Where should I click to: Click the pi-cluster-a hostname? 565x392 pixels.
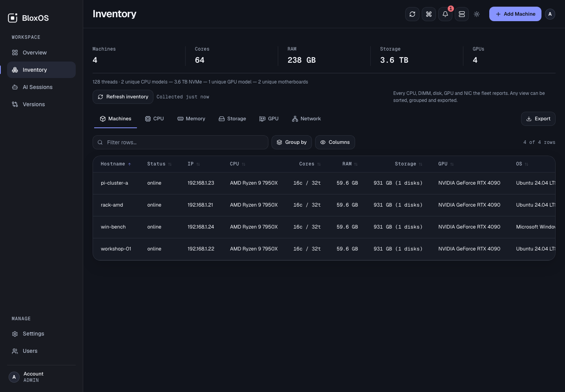(115, 183)
